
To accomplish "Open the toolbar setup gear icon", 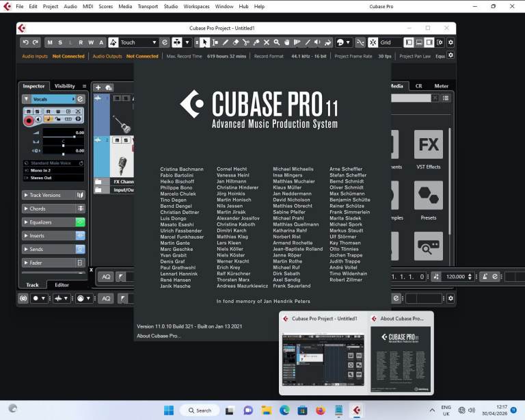I will [450, 42].
